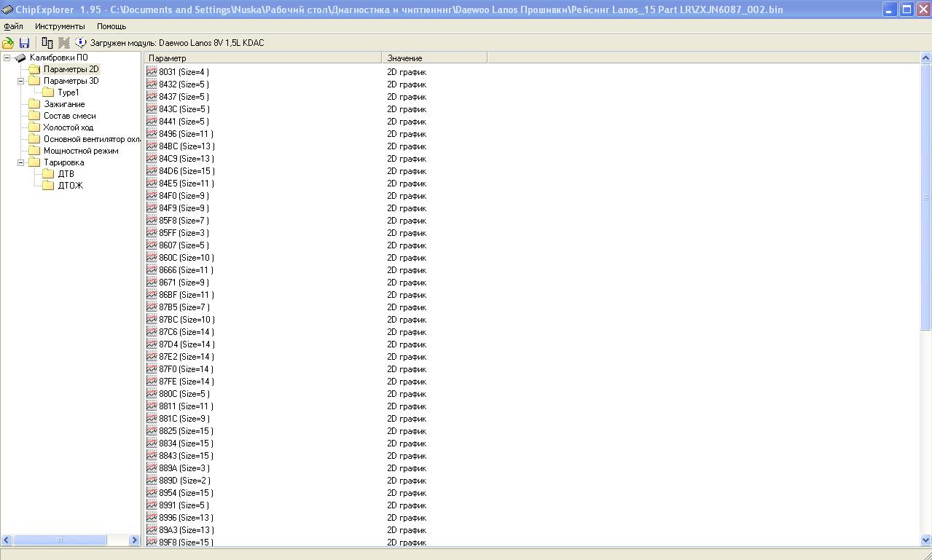Screen dimensions: 932x560
Task: Collapse the Калибровки ПО root node
Action: (x=7, y=58)
